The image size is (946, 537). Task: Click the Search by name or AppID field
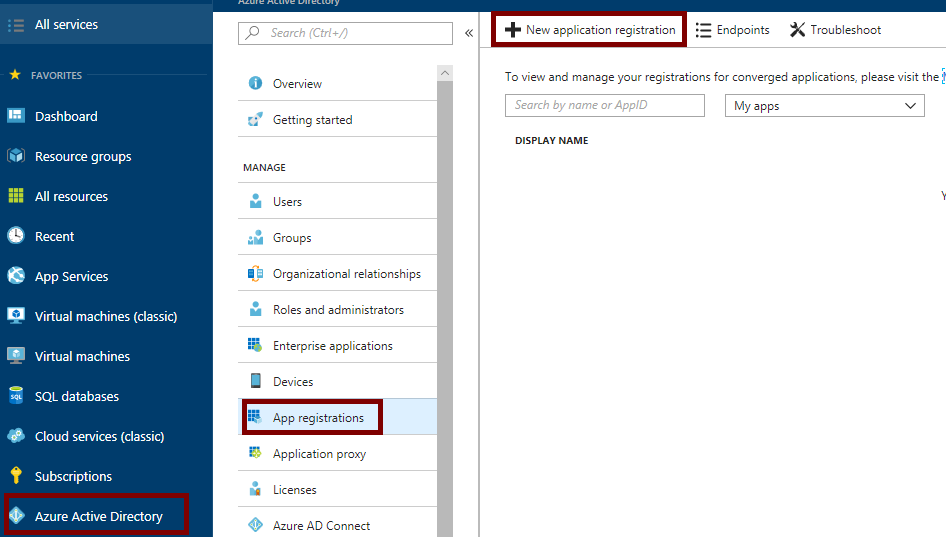coord(604,105)
